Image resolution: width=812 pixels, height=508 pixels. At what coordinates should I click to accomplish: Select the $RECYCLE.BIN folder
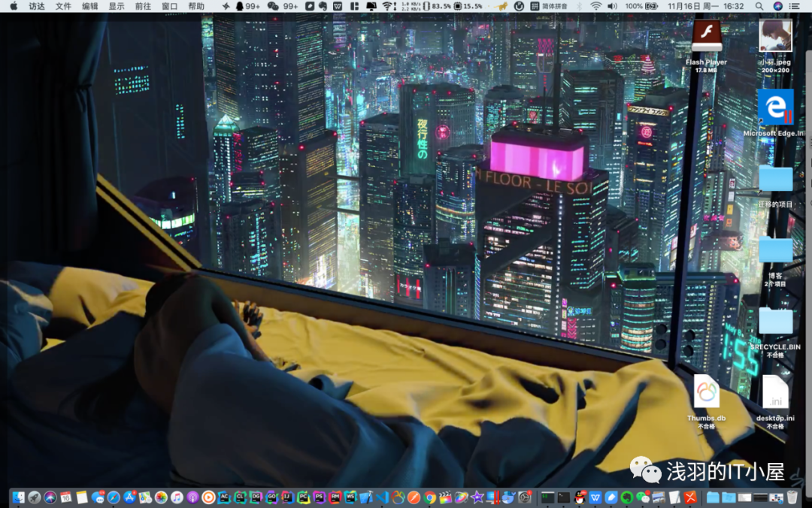tap(775, 321)
